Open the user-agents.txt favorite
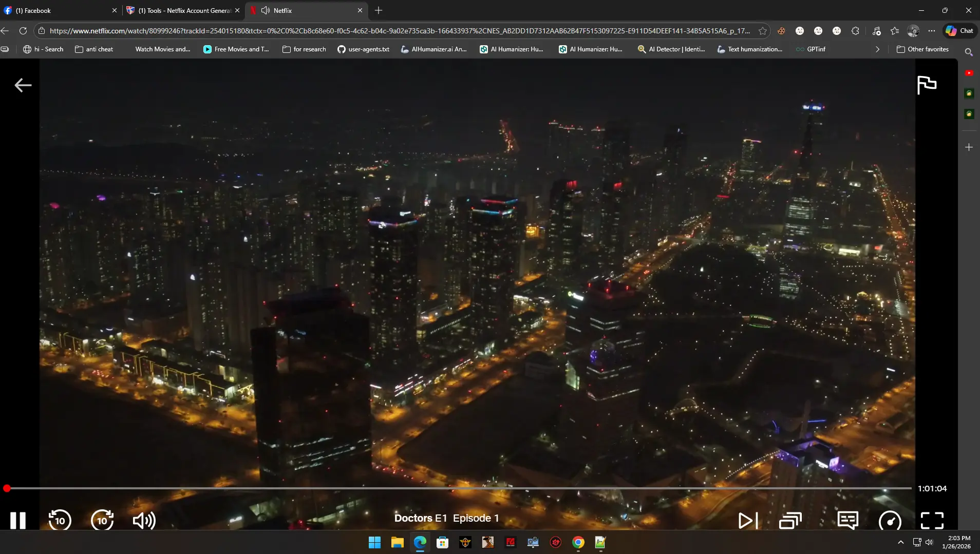 point(363,49)
